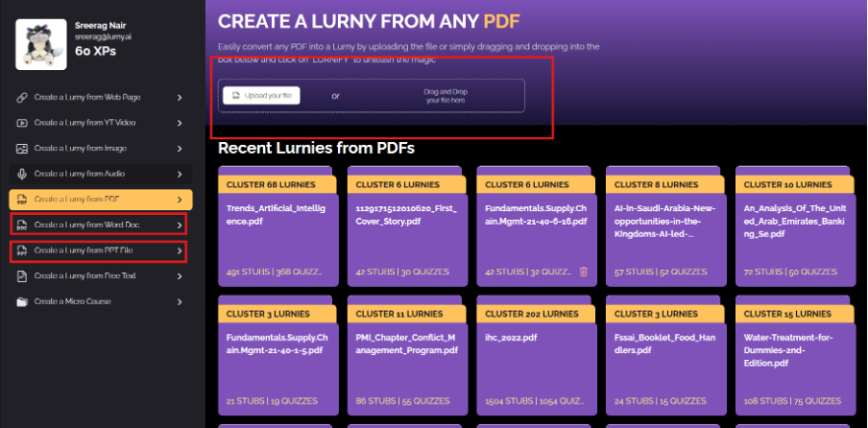This screenshot has height=428, width=868.
Task: Click the web page link icon in sidebar
Action: (22, 98)
